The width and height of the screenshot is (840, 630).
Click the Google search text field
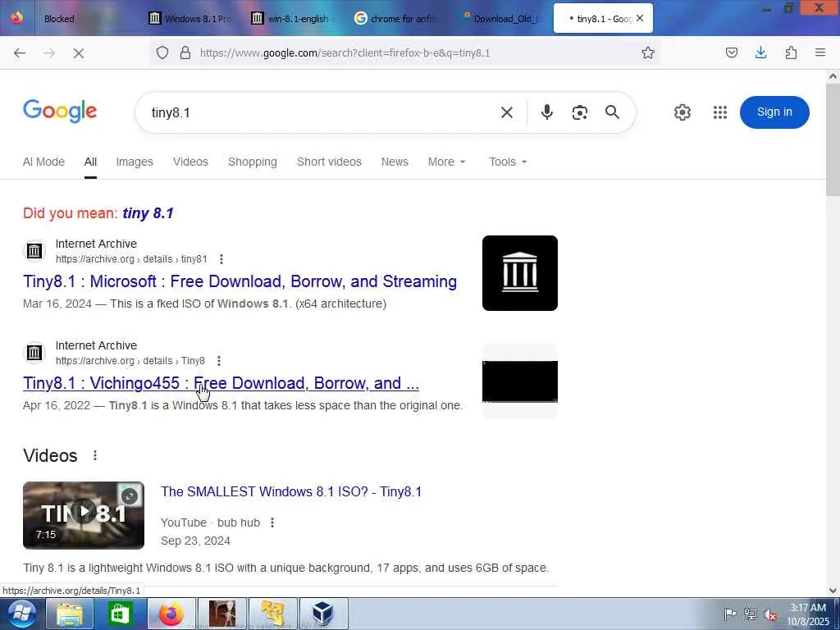pos(322,112)
